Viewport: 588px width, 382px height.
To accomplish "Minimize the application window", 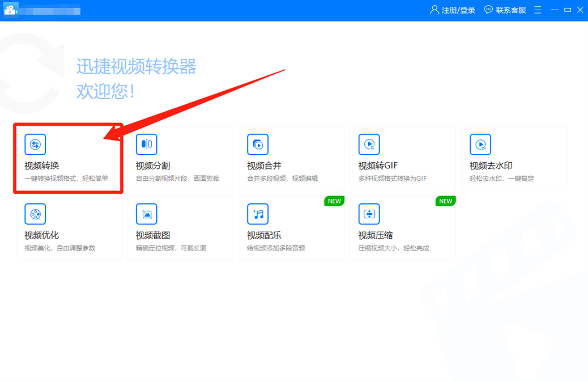I will tap(555, 10).
